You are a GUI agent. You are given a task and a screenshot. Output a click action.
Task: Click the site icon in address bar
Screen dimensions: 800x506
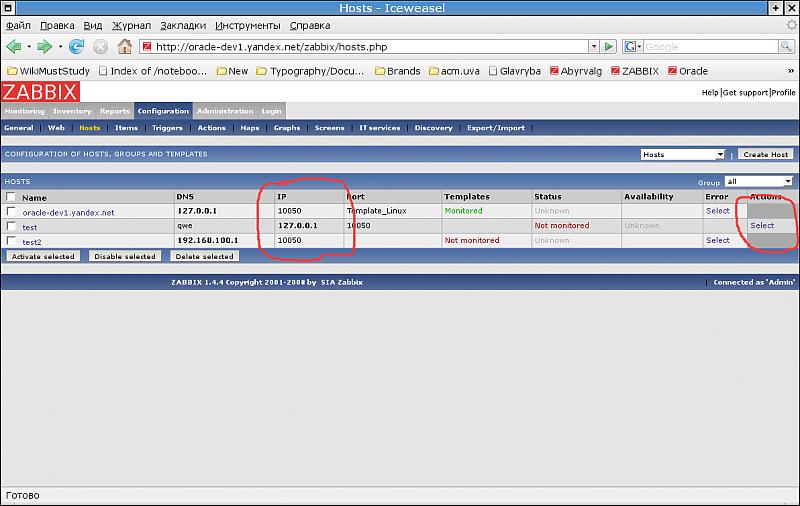[x=147, y=46]
